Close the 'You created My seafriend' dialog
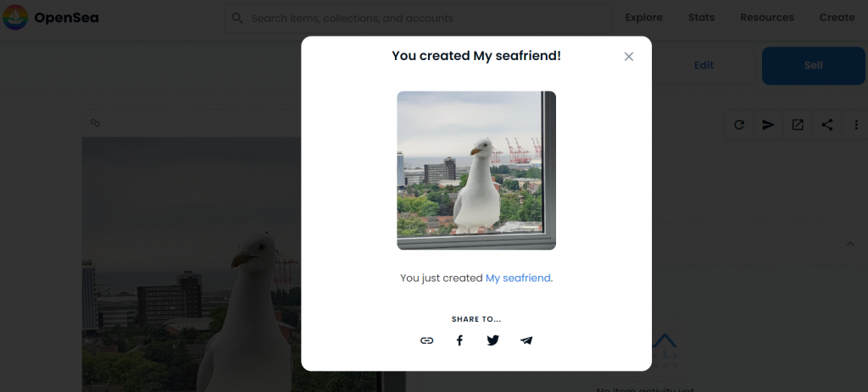Screen dimensions: 868x392 628,57
